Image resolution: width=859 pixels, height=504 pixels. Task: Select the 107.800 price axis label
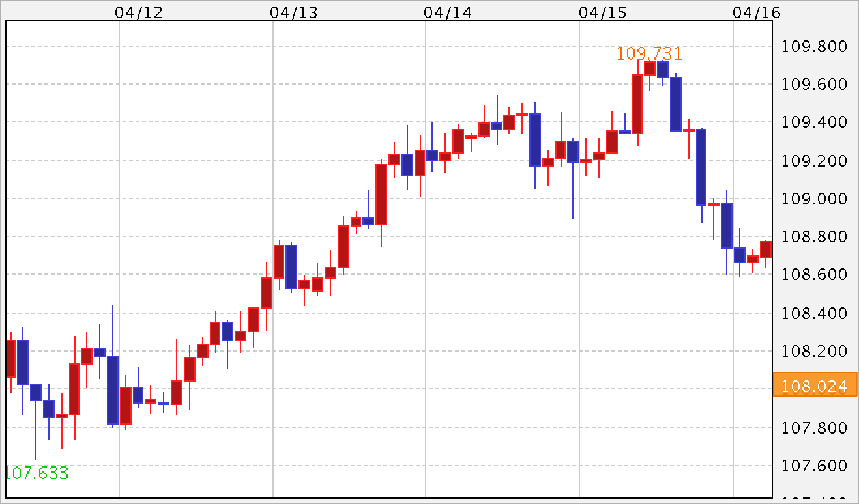tap(814, 428)
